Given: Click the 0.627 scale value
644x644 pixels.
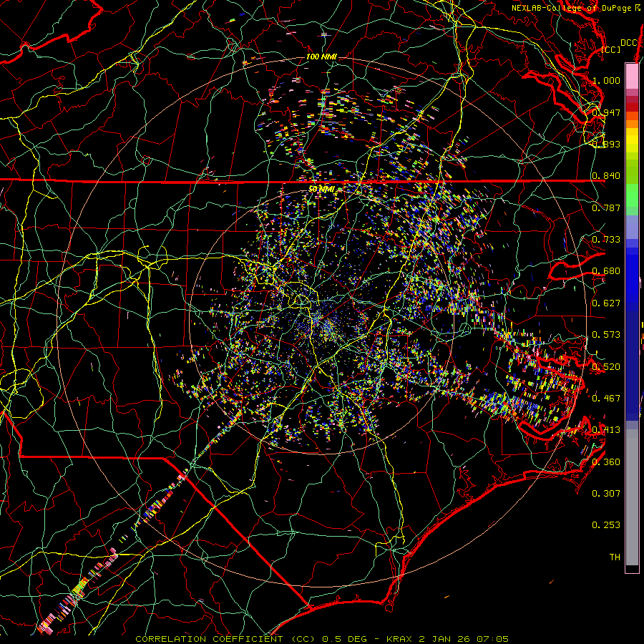Looking at the screenshot, I should pyautogui.click(x=606, y=303).
